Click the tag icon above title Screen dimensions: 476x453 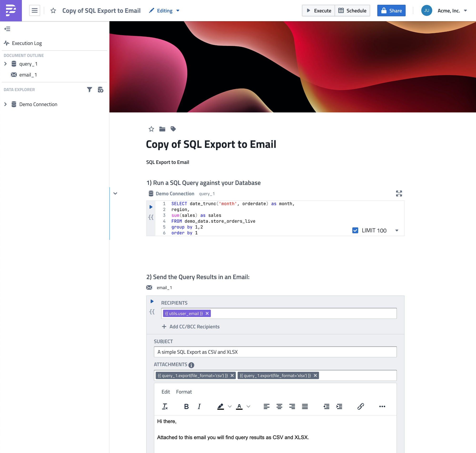pyautogui.click(x=173, y=129)
